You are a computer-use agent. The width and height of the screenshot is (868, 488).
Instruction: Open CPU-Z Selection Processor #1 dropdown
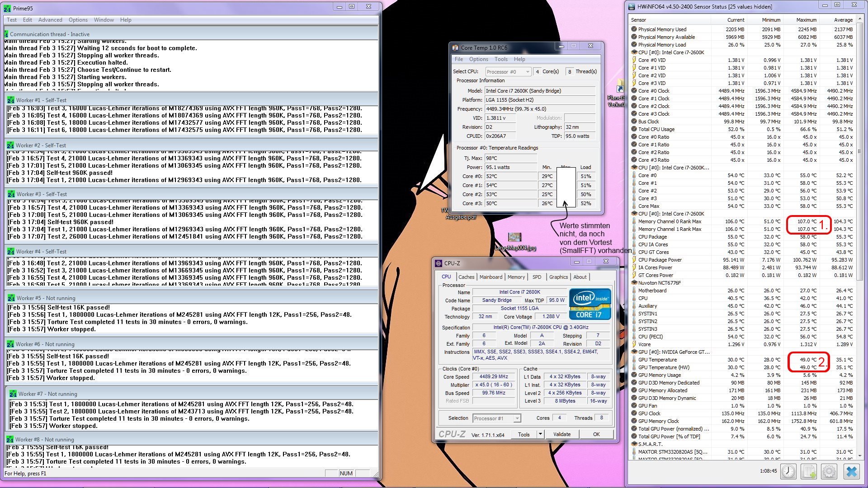(x=496, y=418)
